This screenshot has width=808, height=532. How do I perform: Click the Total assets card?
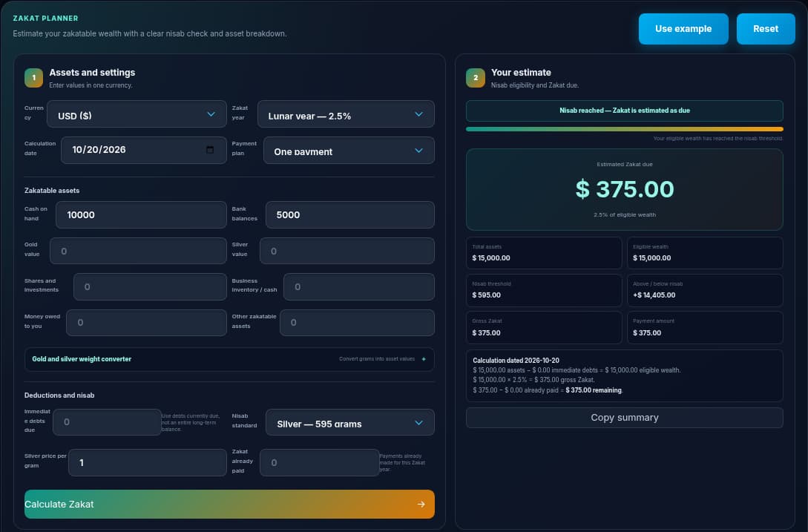pyautogui.click(x=544, y=253)
